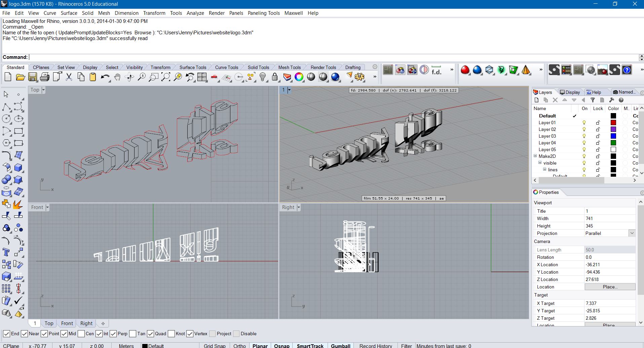Toggle the lock for Layer 03

(x=598, y=136)
